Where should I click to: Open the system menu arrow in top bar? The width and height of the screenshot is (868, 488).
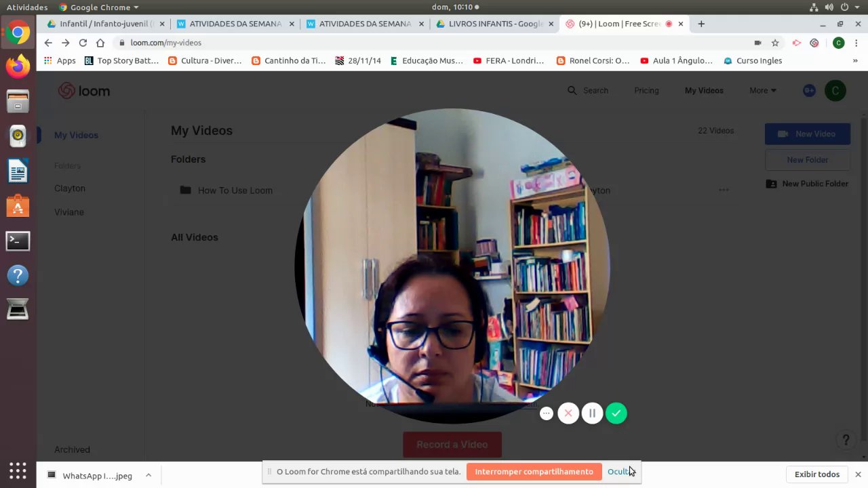(x=859, y=7)
